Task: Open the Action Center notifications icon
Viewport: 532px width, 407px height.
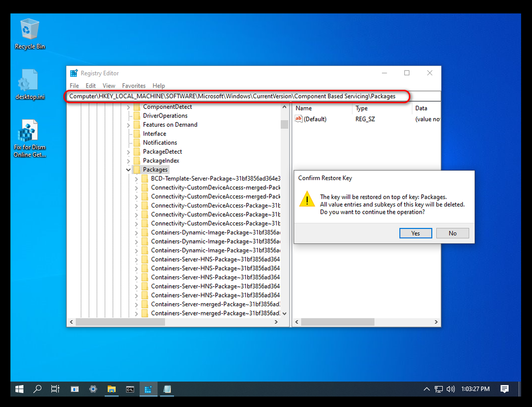Action: pyautogui.click(x=505, y=389)
